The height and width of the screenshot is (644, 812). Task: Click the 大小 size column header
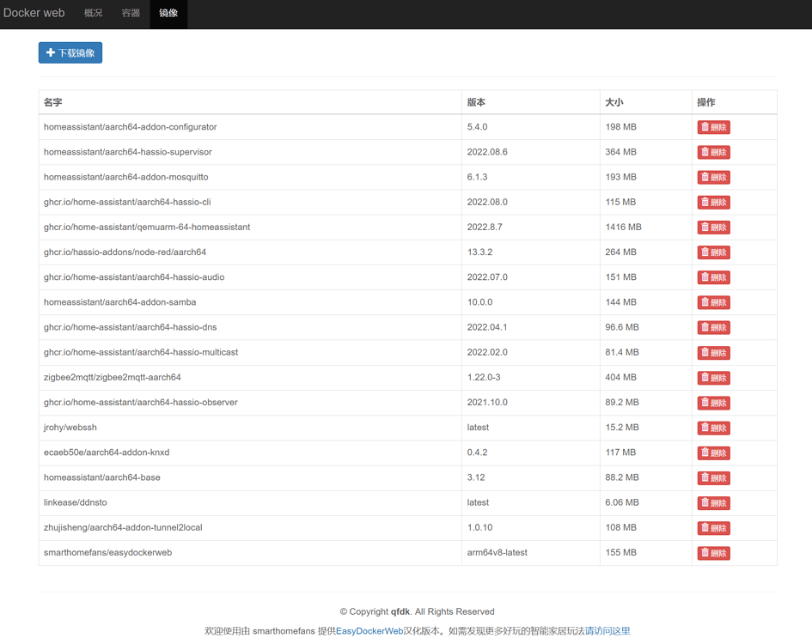click(614, 102)
